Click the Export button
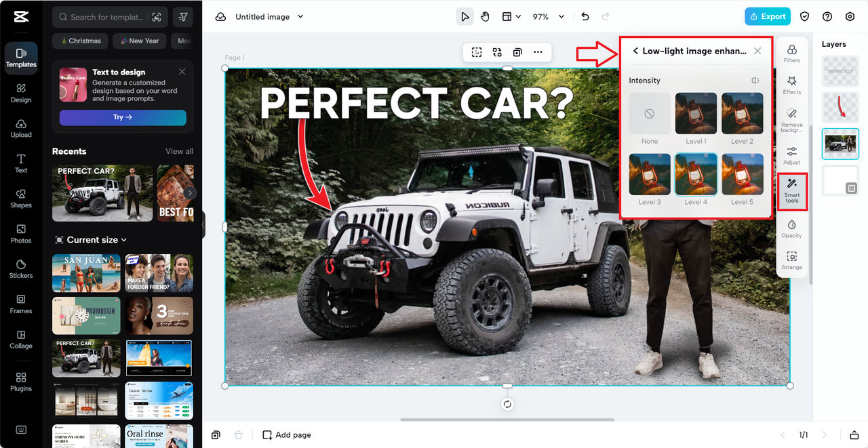 coord(768,16)
